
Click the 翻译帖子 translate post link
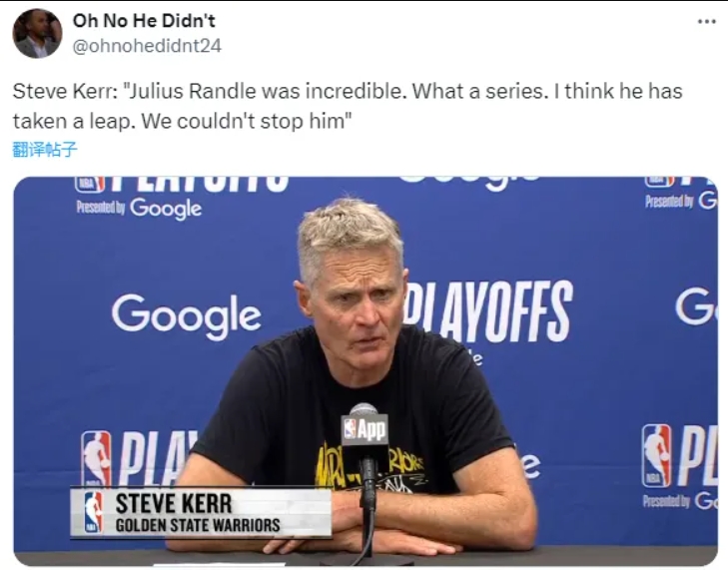(x=45, y=150)
